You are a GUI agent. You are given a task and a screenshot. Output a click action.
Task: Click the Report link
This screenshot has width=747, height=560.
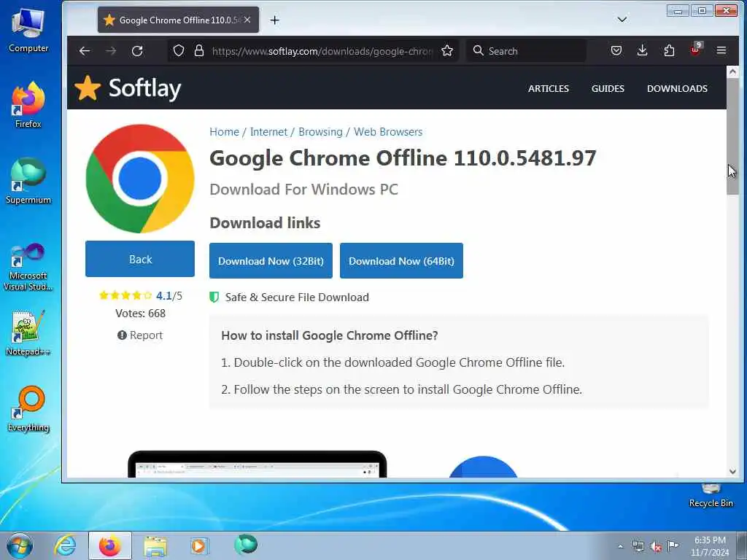point(140,335)
